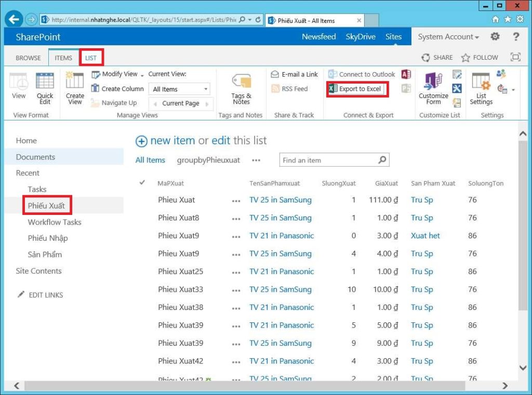Go back with the browser back arrow
Viewport: 532px width, 395px height.
pos(14,19)
